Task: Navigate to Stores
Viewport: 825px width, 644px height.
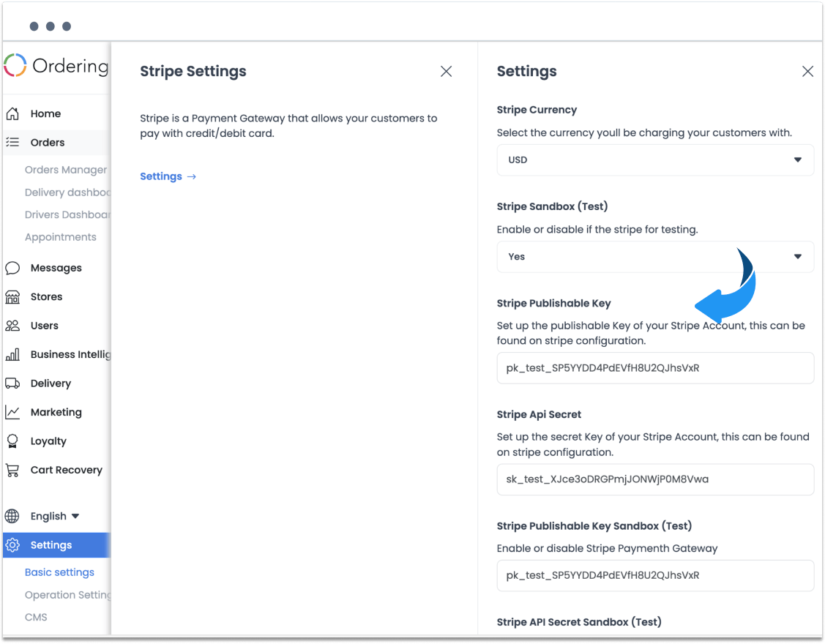Action: pos(46,296)
